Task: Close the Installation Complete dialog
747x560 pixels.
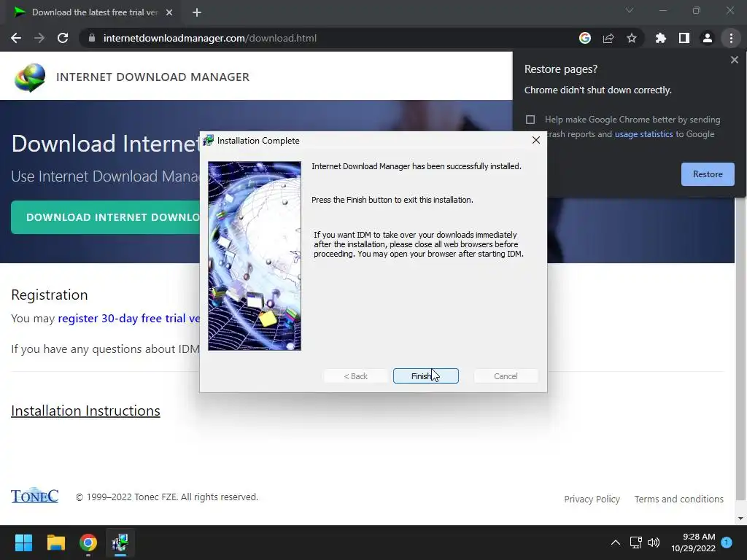Action: point(536,140)
